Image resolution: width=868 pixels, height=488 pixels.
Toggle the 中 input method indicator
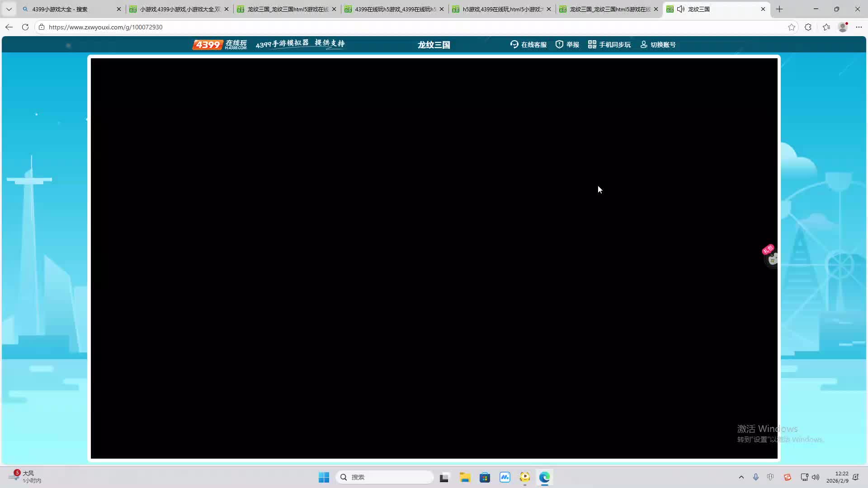click(770, 477)
